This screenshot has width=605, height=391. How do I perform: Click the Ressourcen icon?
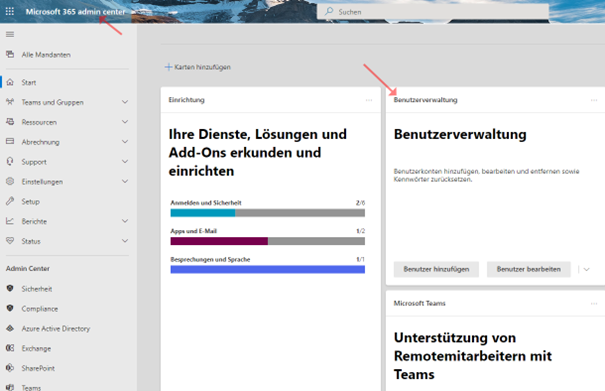pyautogui.click(x=10, y=122)
